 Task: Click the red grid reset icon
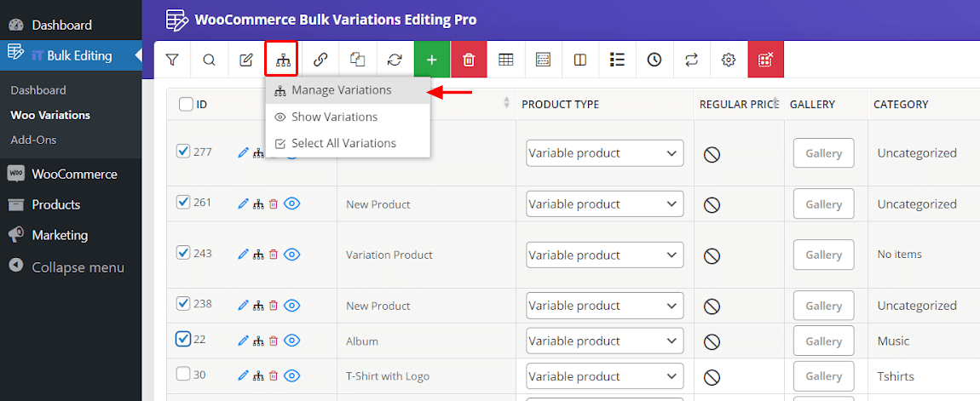pos(765,60)
